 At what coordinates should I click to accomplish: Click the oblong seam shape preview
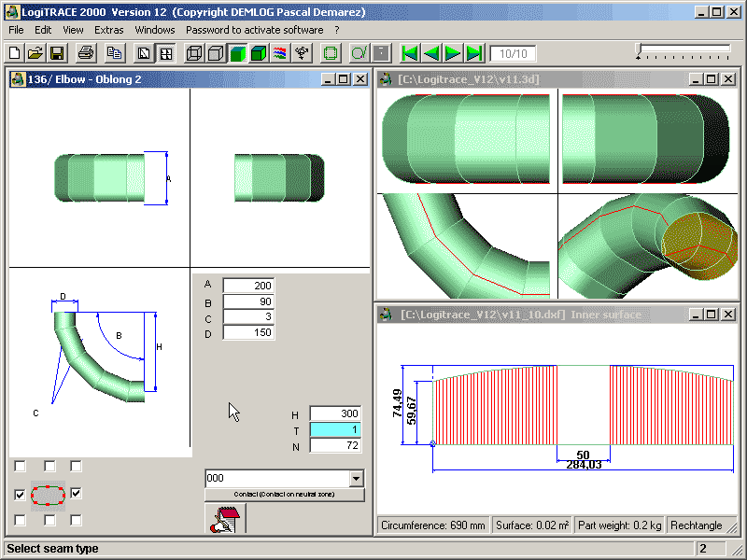[x=49, y=496]
